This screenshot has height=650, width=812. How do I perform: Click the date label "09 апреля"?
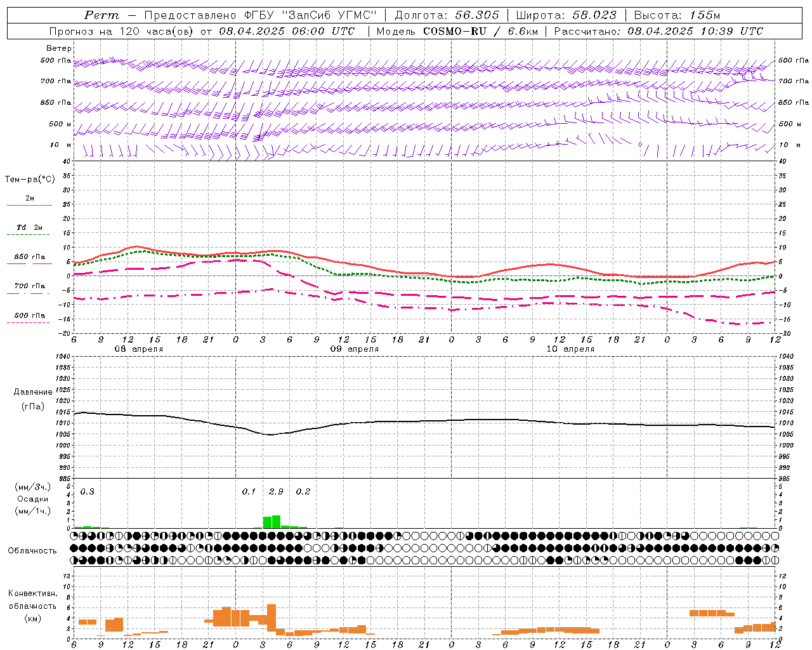[x=354, y=349]
